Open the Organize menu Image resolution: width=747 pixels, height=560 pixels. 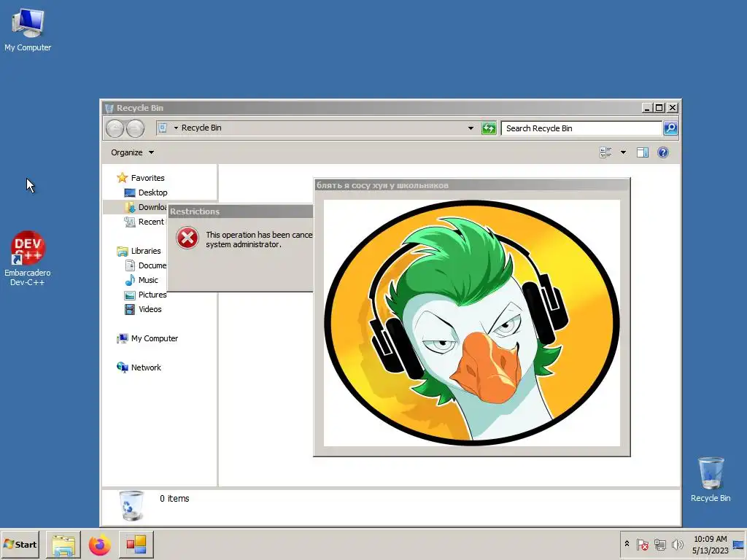coord(133,152)
